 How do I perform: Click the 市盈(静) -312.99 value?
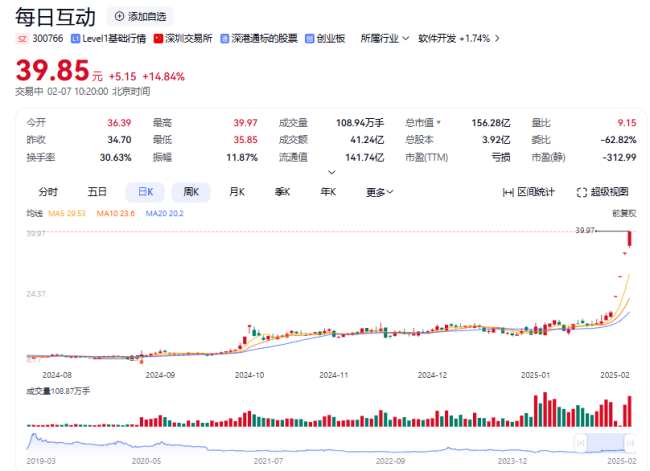pos(619,158)
